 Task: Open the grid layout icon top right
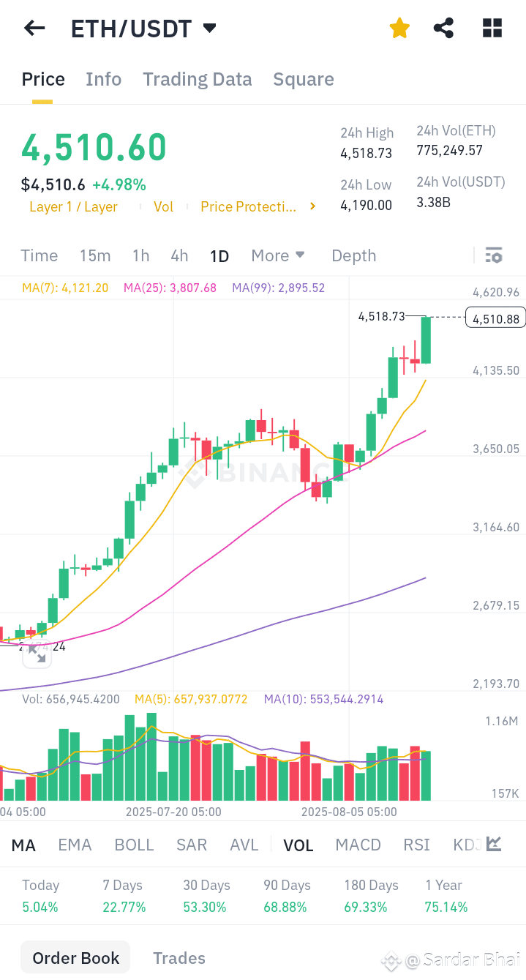pos(492,28)
